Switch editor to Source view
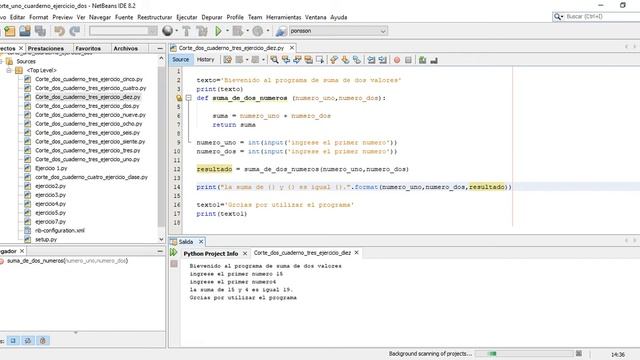Image resolution: width=640 pixels, height=360 pixels. click(x=180, y=60)
